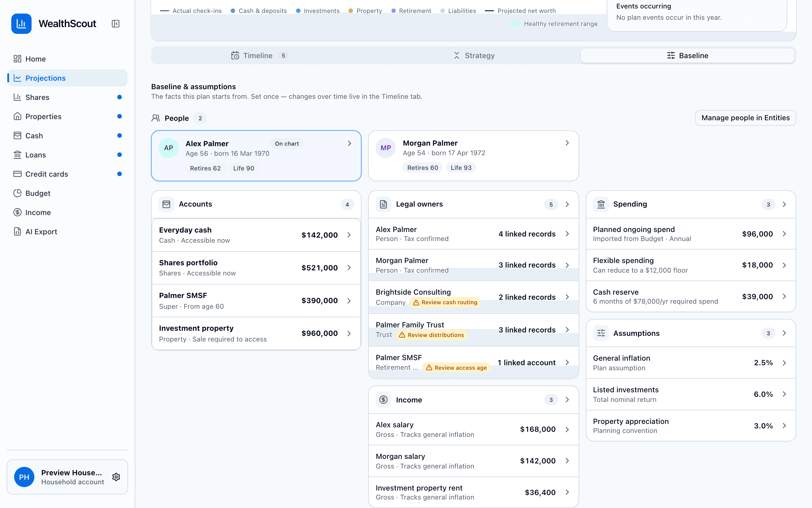812x508 pixels.
Task: Click the Assumptions sliders icon
Action: 601,333
